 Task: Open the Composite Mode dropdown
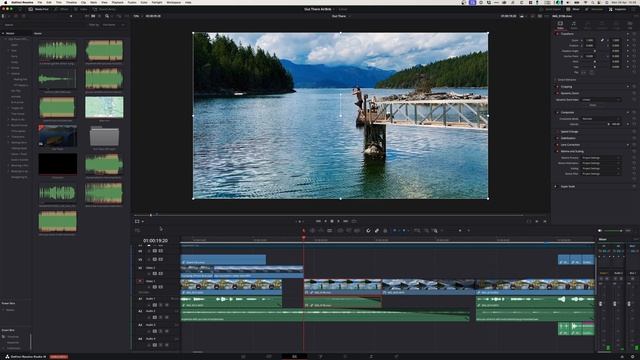coord(601,119)
